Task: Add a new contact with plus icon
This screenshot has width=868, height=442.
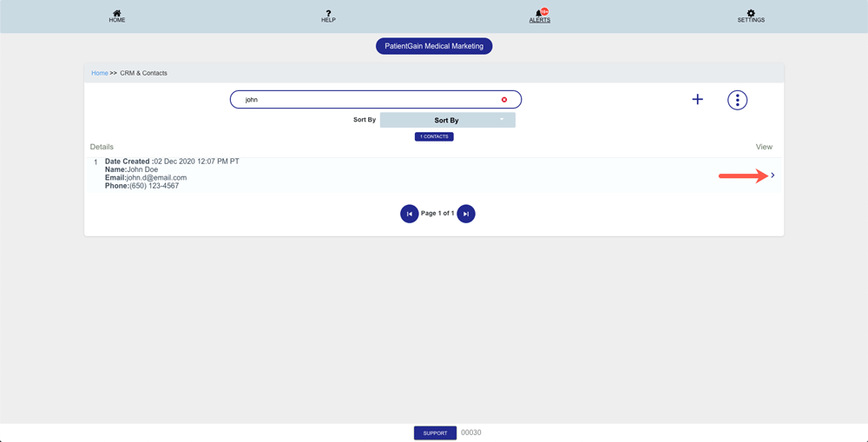Action: coord(698,99)
